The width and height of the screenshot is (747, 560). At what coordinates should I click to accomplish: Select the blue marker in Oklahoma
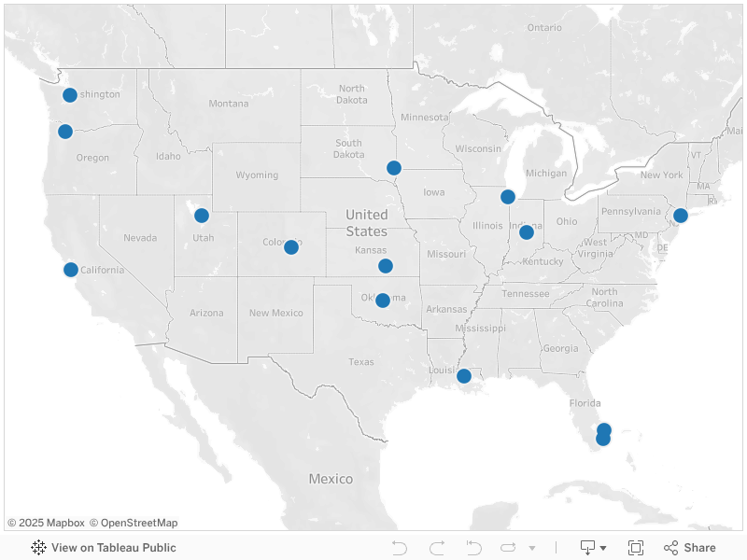383,301
